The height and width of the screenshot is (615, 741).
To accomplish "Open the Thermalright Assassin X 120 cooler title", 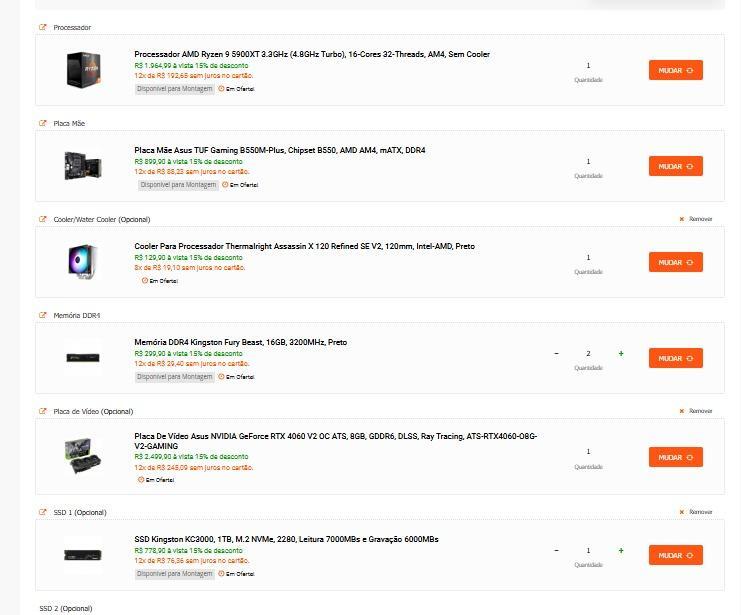I will pyautogui.click(x=304, y=246).
